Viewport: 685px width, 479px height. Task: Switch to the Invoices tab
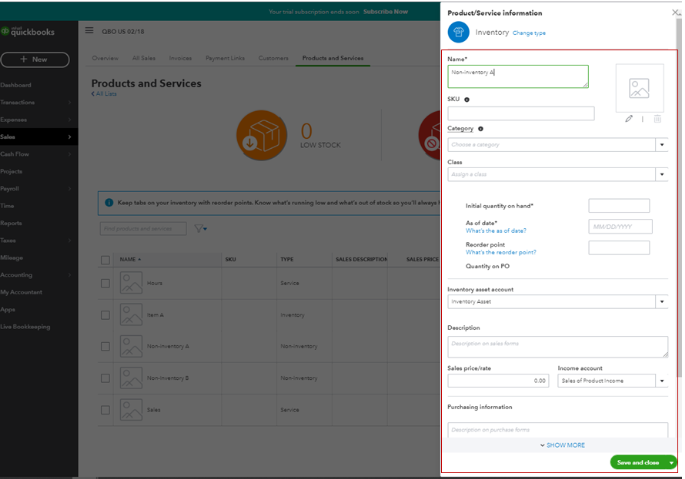click(180, 58)
